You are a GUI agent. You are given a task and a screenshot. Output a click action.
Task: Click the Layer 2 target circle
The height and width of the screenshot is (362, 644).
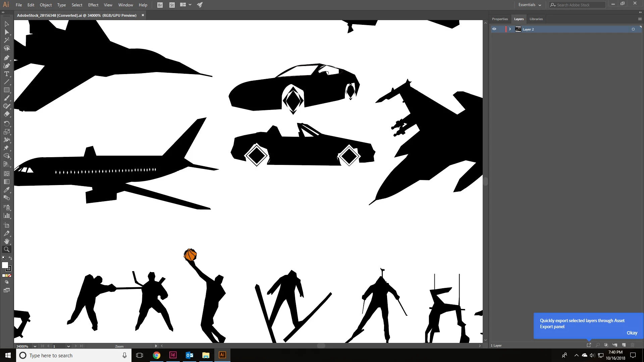633,29
